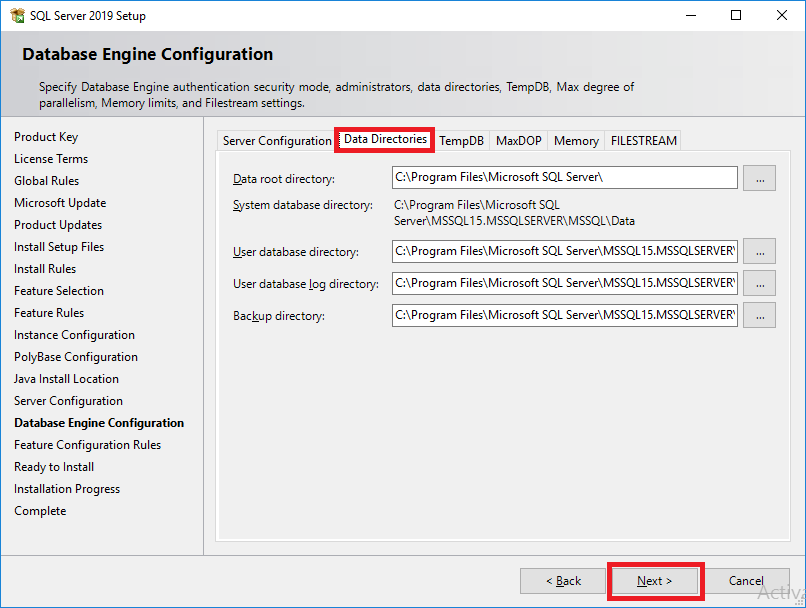Viewport: 806px width, 608px height.
Task: Switch to the Server Configuration tab
Action: tap(277, 141)
